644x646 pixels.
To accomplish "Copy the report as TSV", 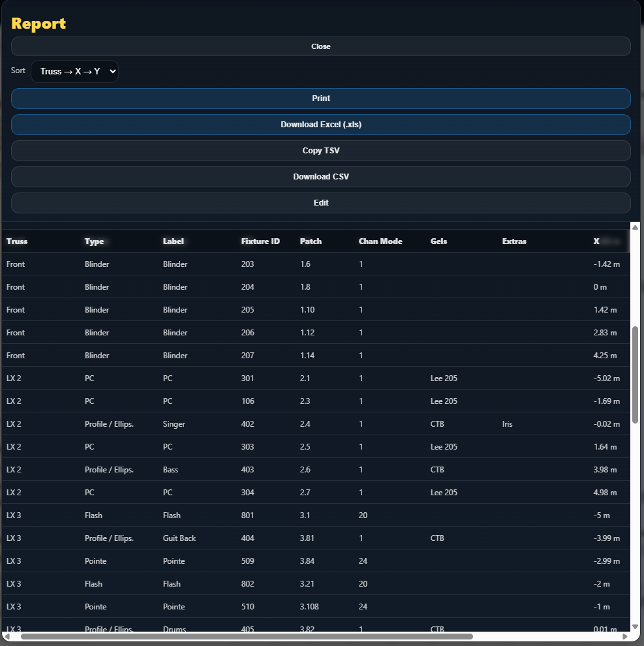I will tap(320, 150).
